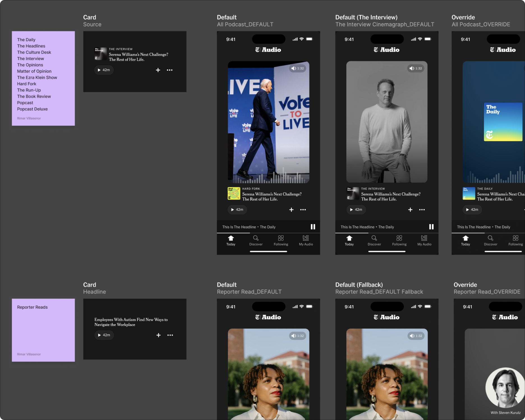Image resolution: width=525 pixels, height=420 pixels.
Task: Open Discover tab on The Interview Cinemagraph screen
Action: click(374, 241)
